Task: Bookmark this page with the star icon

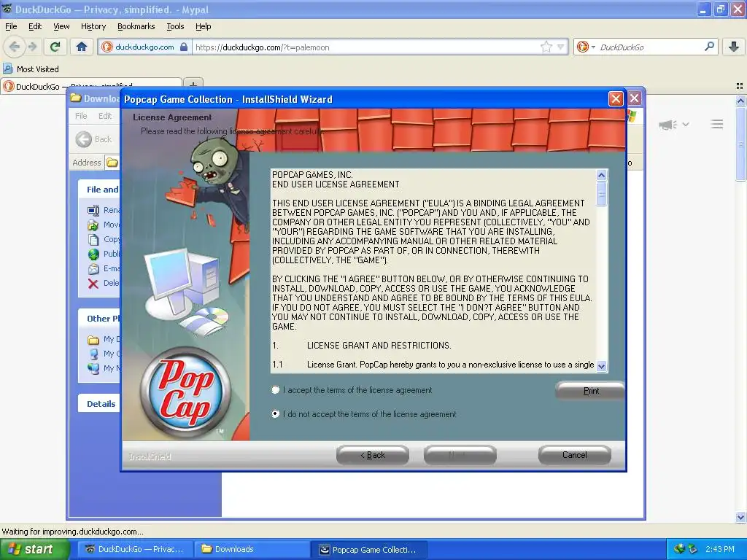Action: click(546, 47)
